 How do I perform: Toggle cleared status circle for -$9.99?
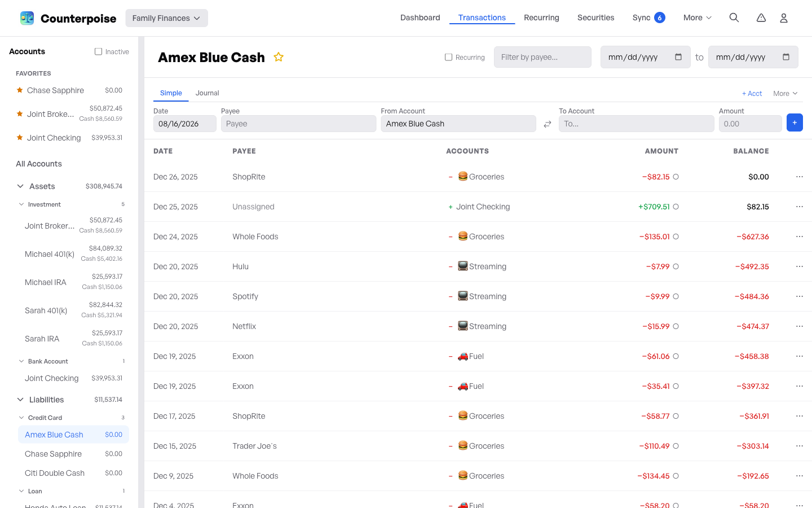(676, 296)
